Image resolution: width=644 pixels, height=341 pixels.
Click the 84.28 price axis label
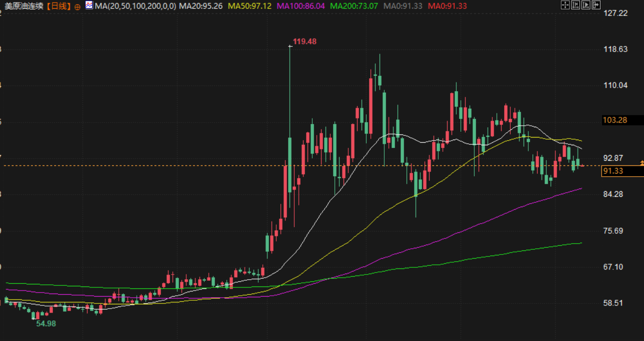click(614, 194)
